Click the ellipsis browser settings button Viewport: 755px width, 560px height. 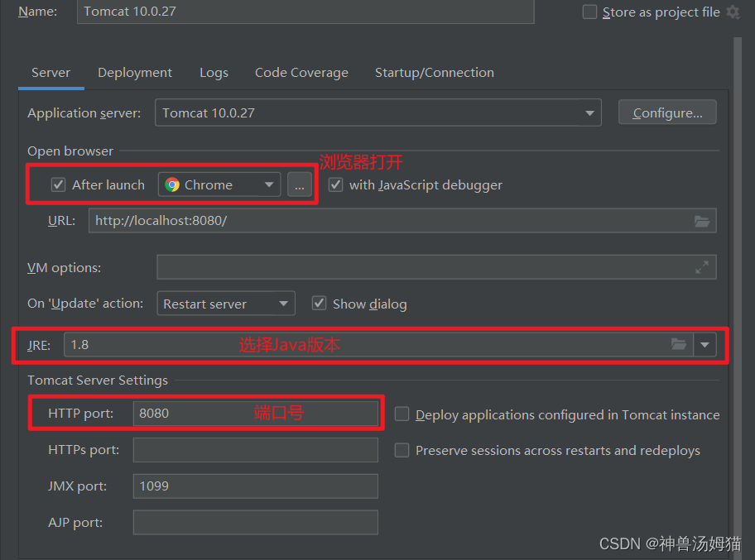(300, 184)
